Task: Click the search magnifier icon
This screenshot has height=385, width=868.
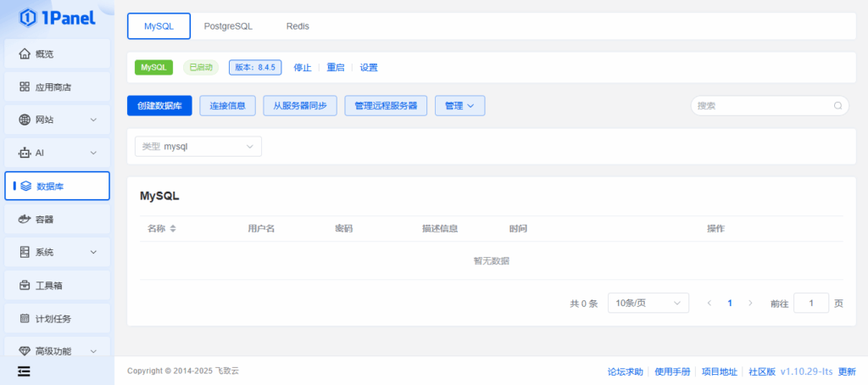Action: coord(837,106)
